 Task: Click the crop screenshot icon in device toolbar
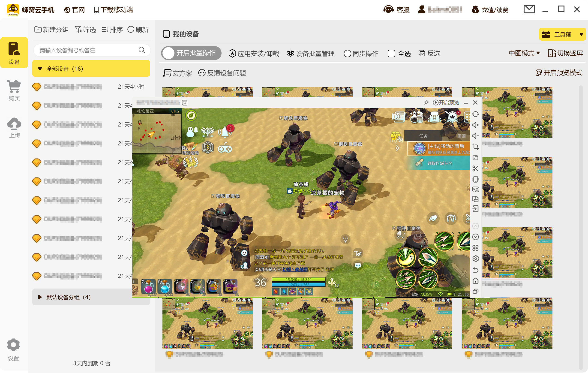[475, 147]
